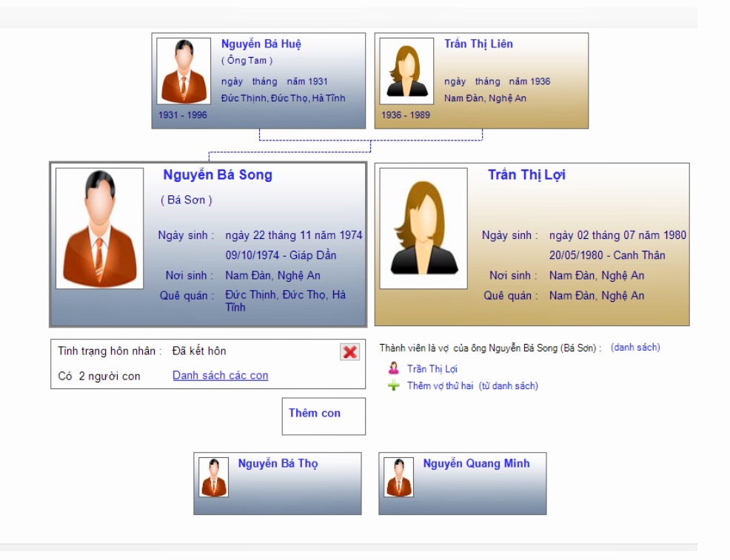Click Quê quán value in Trần Thị Lợi card

597,296
